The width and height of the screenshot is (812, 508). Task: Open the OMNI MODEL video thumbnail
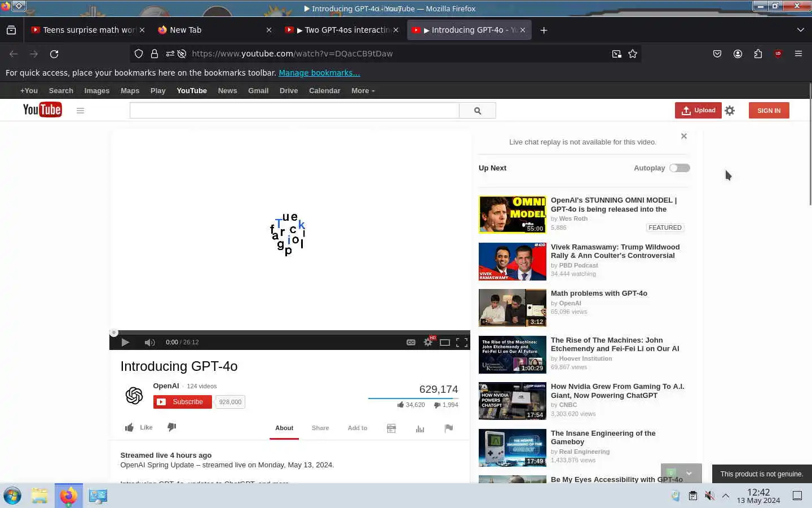pyautogui.click(x=513, y=214)
